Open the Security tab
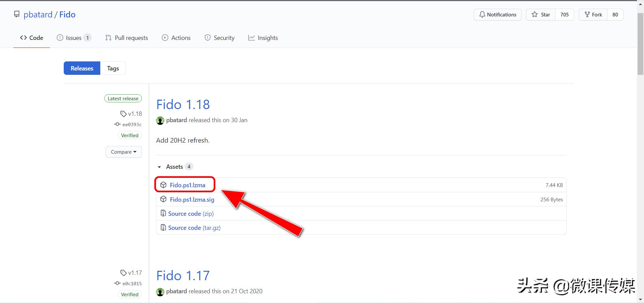644x303 pixels. click(219, 38)
